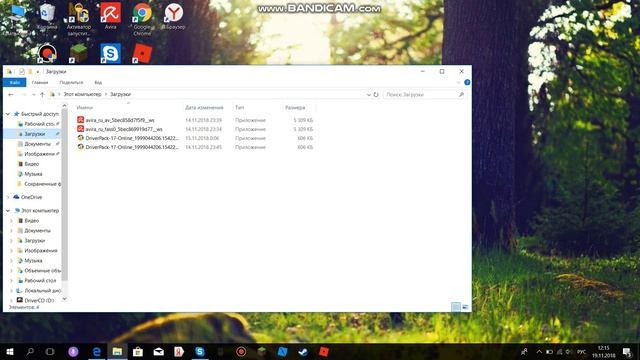
Task: Open the activator key desktop shortcut
Action: coord(79,19)
